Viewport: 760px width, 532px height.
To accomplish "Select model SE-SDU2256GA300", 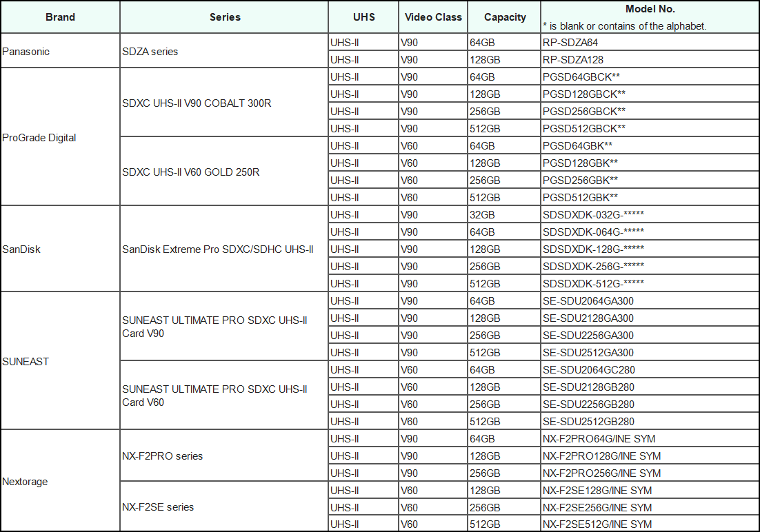I will (650, 336).
